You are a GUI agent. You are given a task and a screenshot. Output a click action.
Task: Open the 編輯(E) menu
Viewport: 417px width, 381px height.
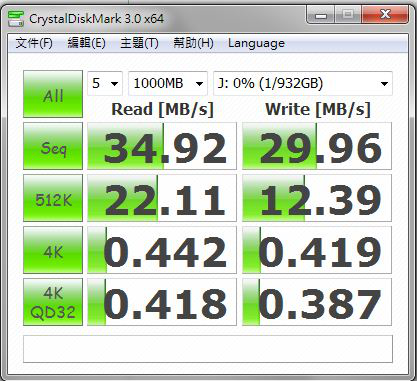(86, 43)
